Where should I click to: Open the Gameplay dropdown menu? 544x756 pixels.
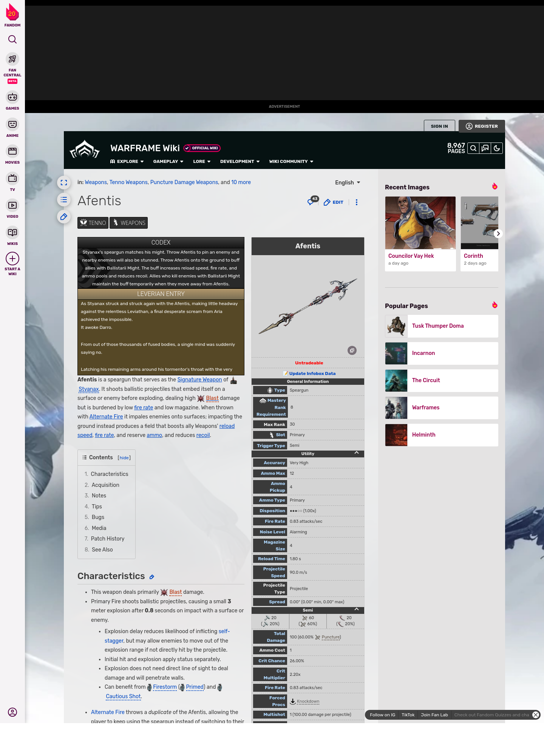pos(168,161)
